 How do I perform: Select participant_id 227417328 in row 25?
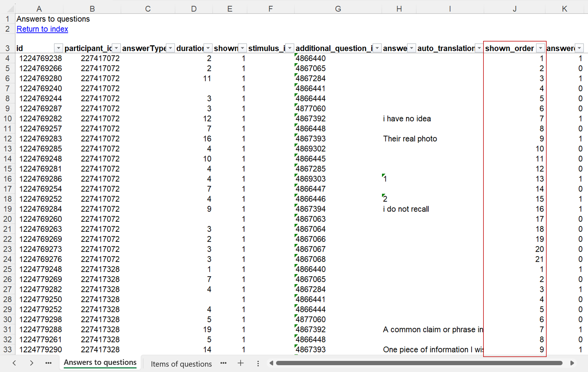coord(92,269)
